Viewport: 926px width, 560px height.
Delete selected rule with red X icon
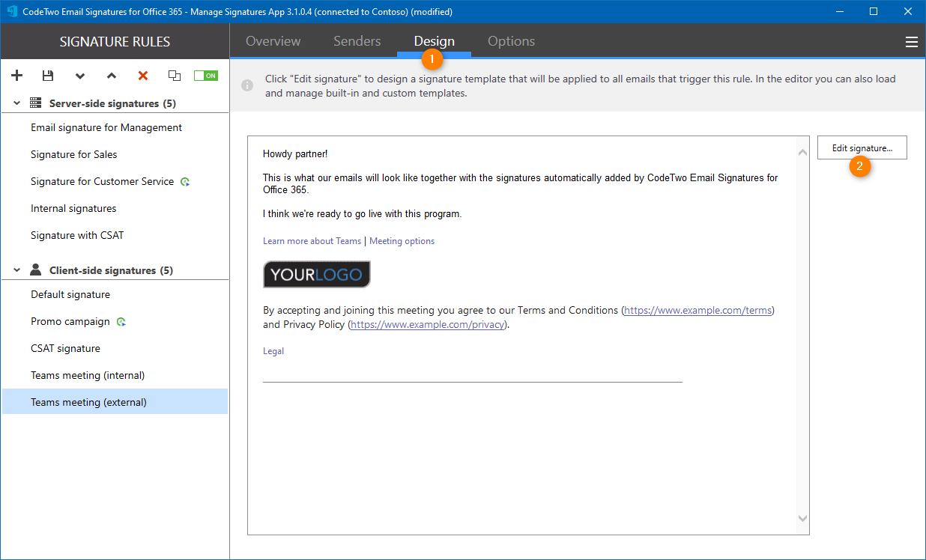click(143, 76)
